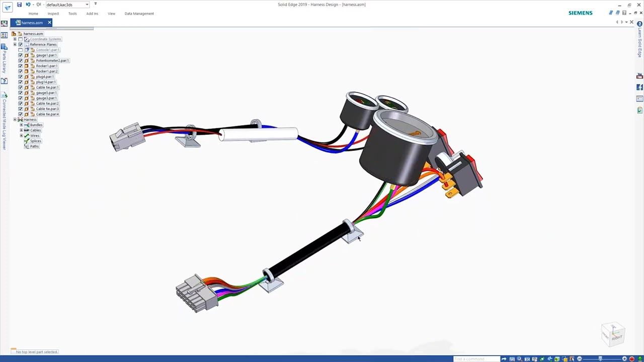644x362 pixels.
Task: Toggle the Reference Planes visibility checkbox
Action: (x=21, y=44)
